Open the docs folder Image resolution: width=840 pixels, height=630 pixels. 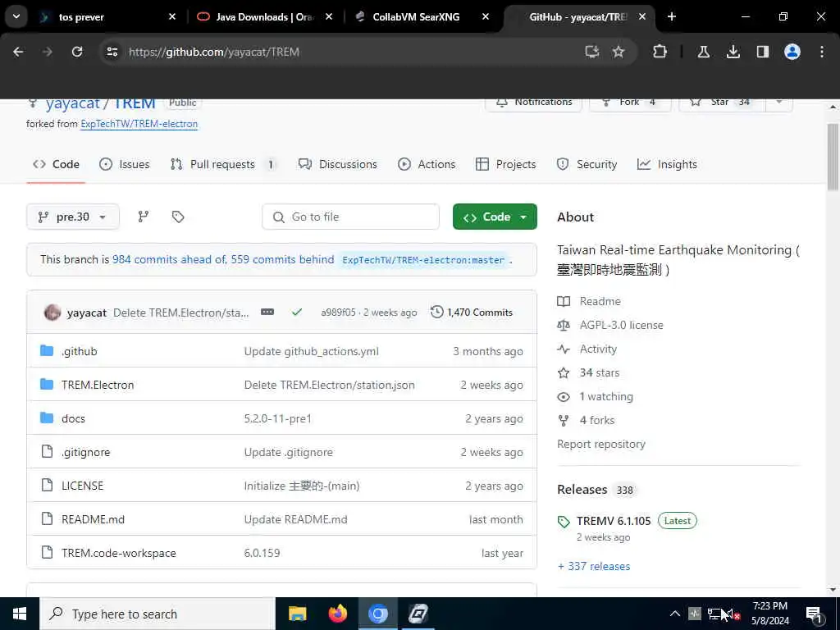tap(73, 419)
